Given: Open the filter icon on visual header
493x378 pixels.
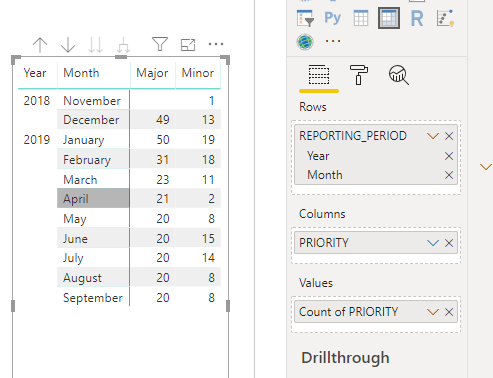Looking at the screenshot, I should click(160, 44).
